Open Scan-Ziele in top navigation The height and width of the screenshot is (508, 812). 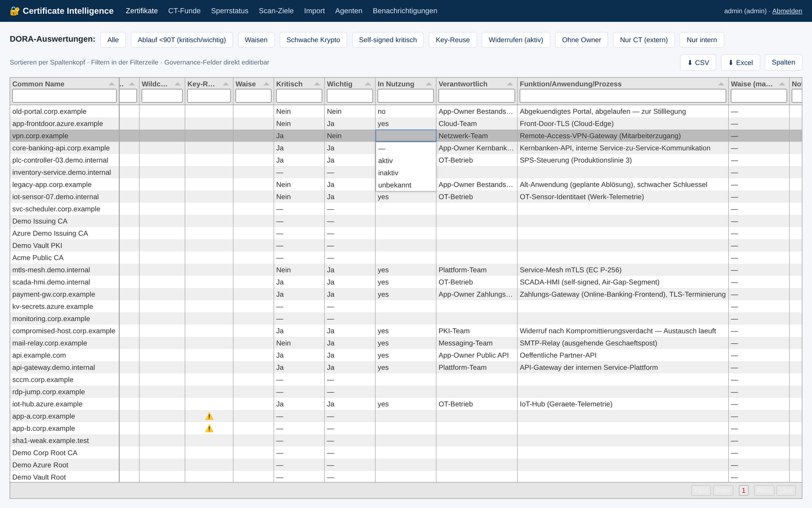pos(276,11)
